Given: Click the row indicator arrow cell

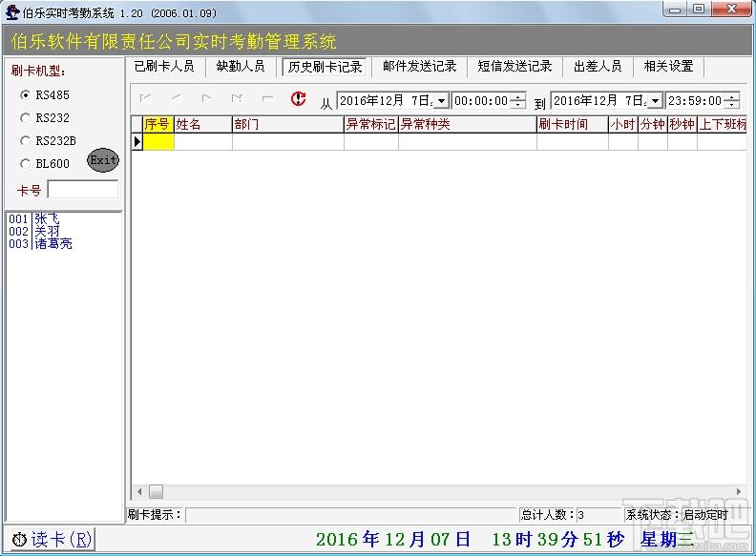Looking at the screenshot, I should point(136,142).
